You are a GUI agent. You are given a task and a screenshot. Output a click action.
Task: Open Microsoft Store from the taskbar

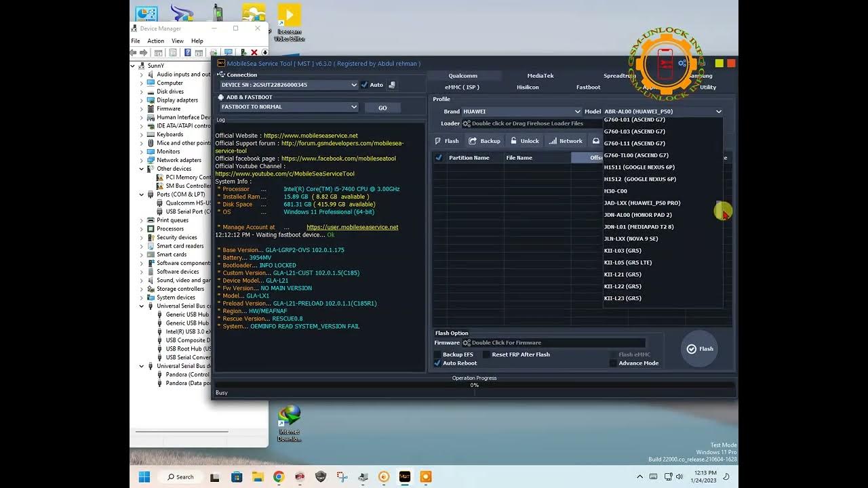coord(237,476)
